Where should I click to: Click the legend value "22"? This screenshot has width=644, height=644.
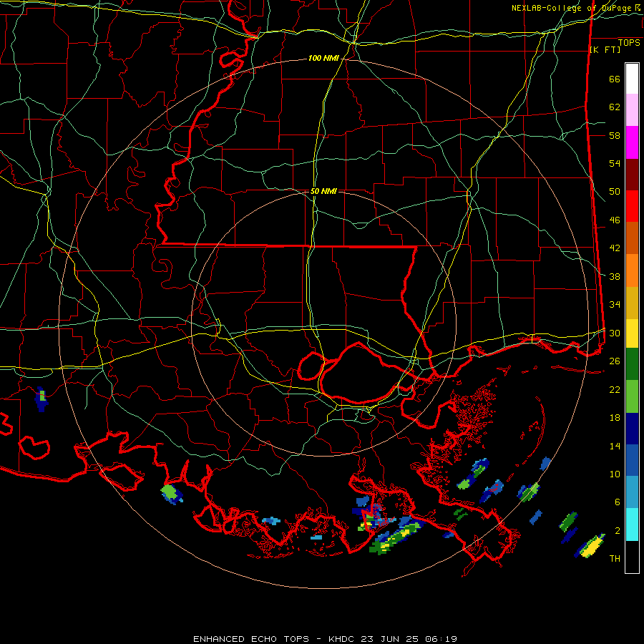[x=615, y=389]
